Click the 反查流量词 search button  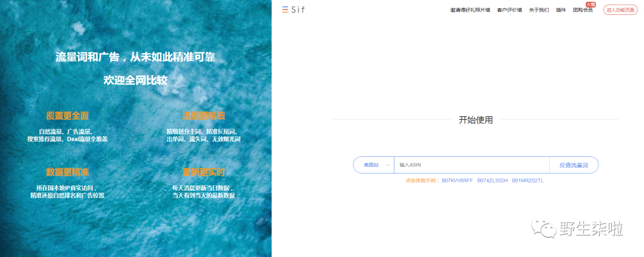click(x=574, y=165)
